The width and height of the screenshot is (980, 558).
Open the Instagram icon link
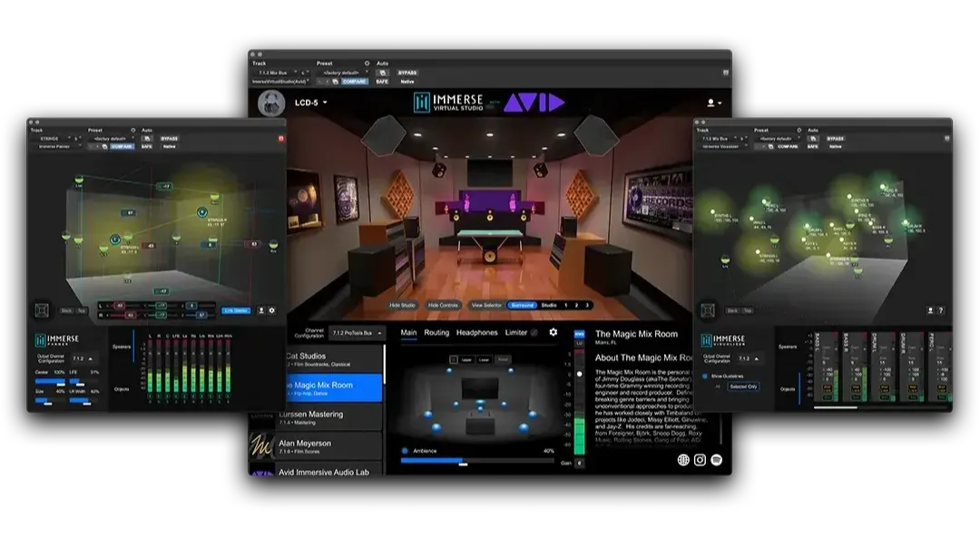(x=700, y=460)
